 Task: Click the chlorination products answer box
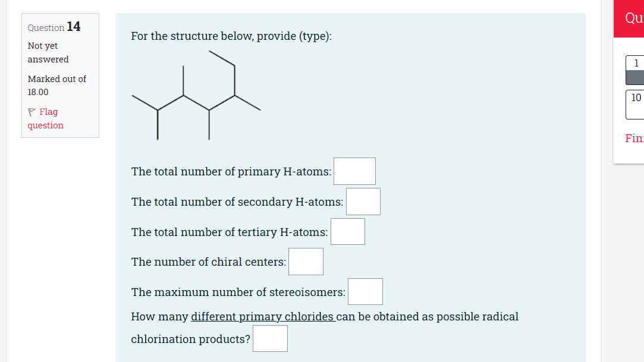270,339
